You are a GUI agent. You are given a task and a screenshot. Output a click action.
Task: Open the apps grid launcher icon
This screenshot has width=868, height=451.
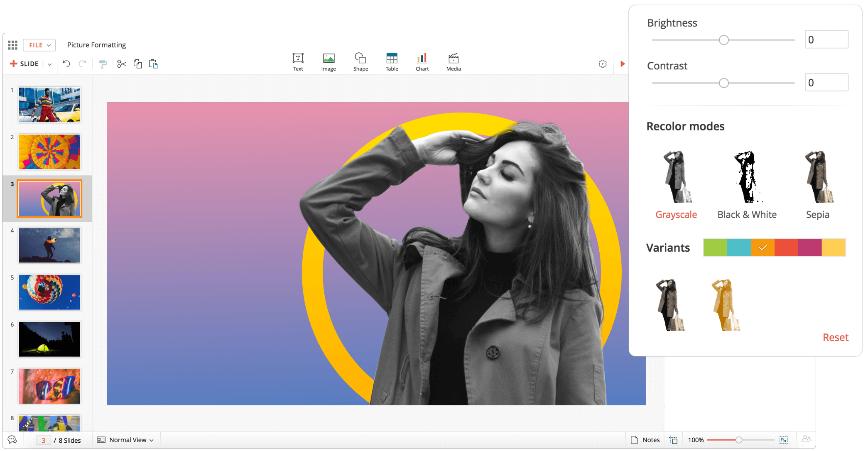coord(13,45)
